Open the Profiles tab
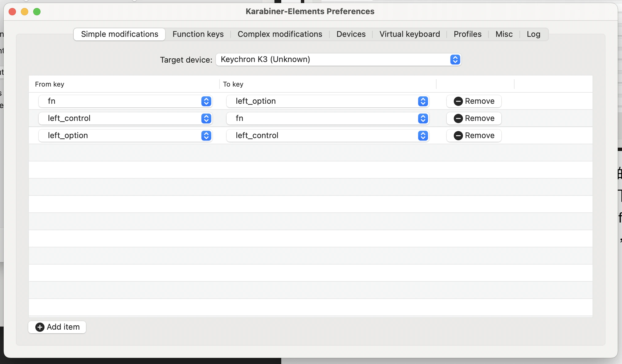Screen dimensions: 622x364 click(467, 34)
